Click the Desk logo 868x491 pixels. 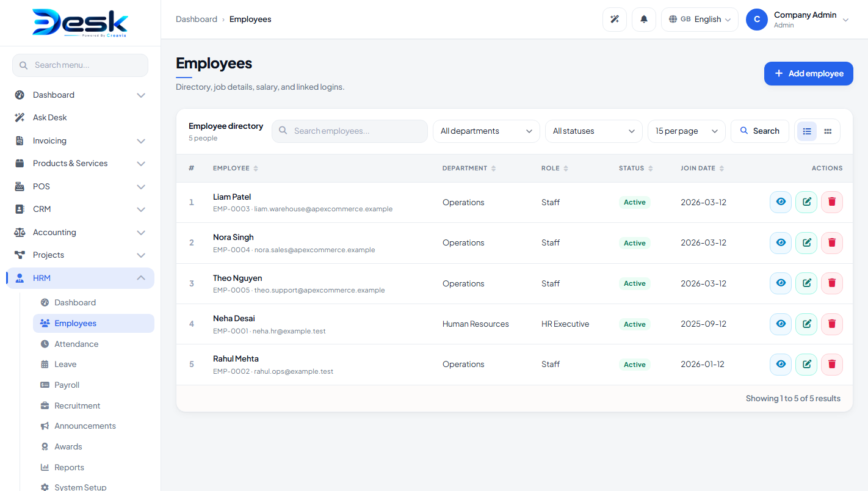pyautogui.click(x=80, y=23)
